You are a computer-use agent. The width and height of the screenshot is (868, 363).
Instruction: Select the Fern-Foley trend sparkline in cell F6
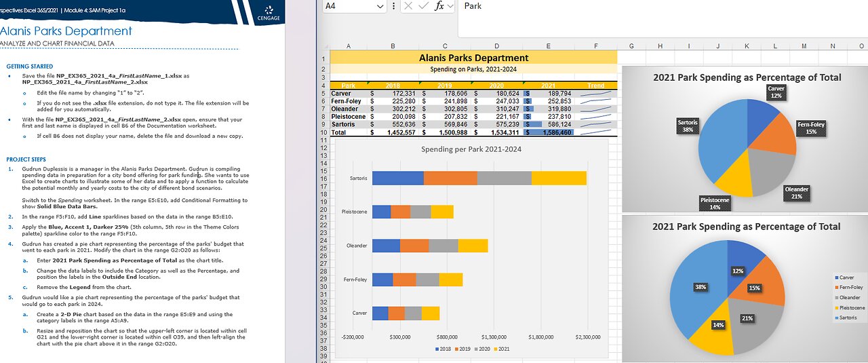click(x=595, y=101)
